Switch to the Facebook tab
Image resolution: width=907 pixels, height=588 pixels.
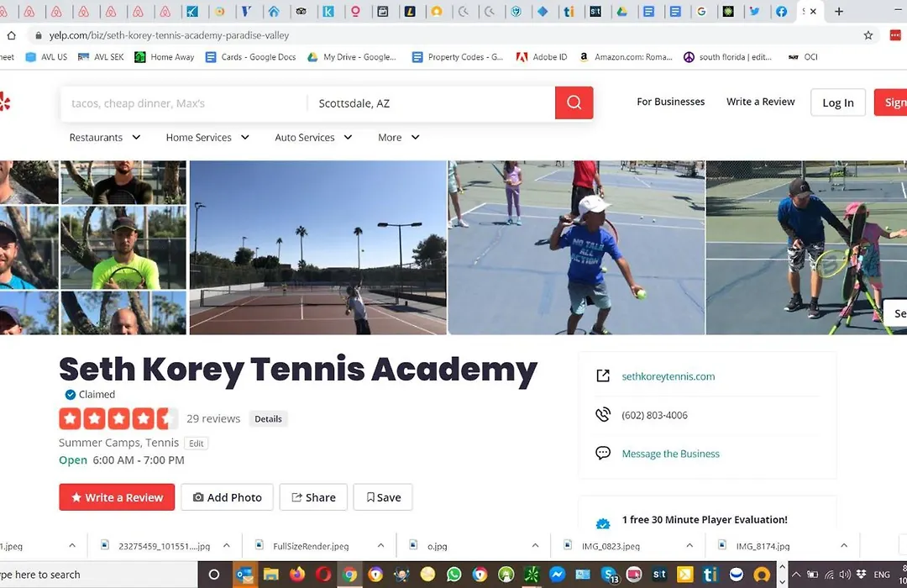pyautogui.click(x=781, y=11)
